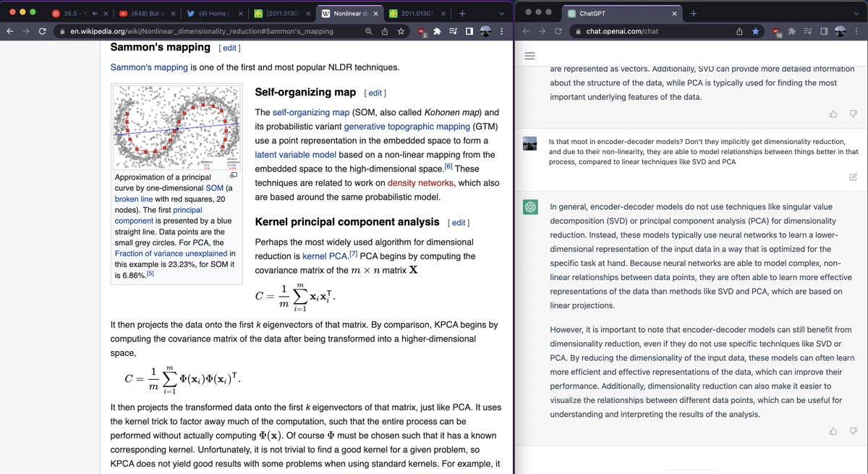868x474 pixels.
Task: Open new tab in ChatGPT window
Action: click(x=694, y=13)
